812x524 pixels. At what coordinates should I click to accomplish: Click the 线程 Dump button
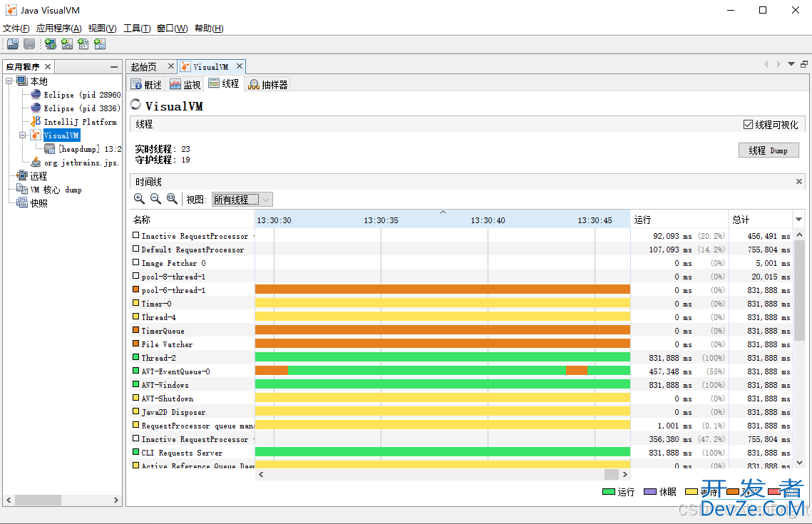[x=769, y=150]
